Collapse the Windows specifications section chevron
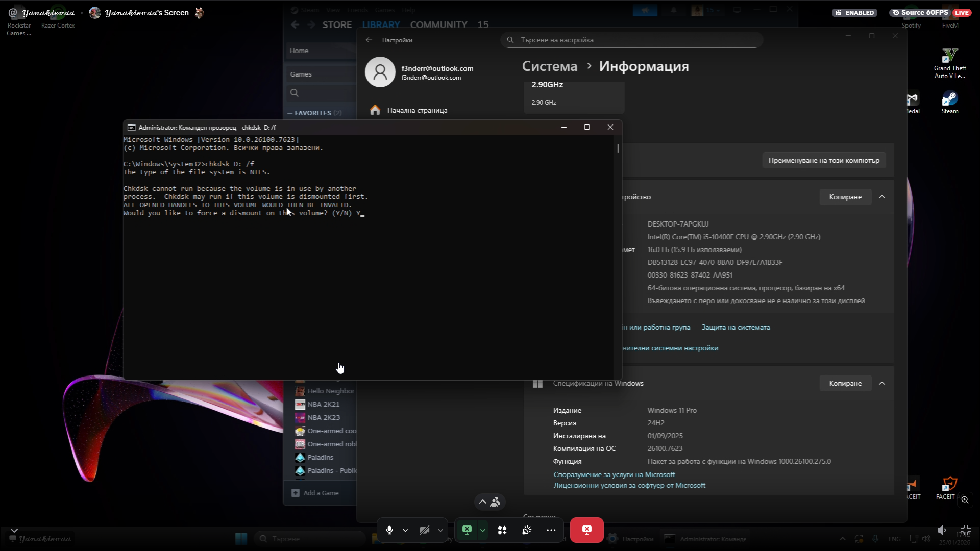Viewport: 980px width, 551px height. [x=882, y=383]
